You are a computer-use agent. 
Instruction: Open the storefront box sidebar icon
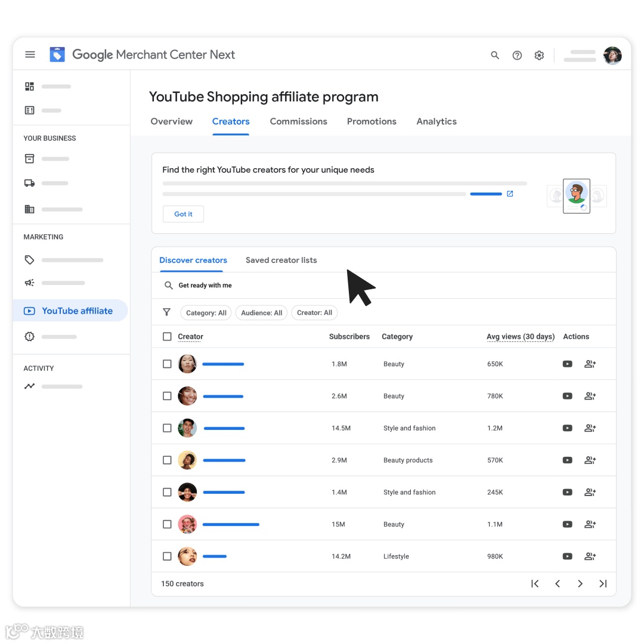tap(30, 159)
